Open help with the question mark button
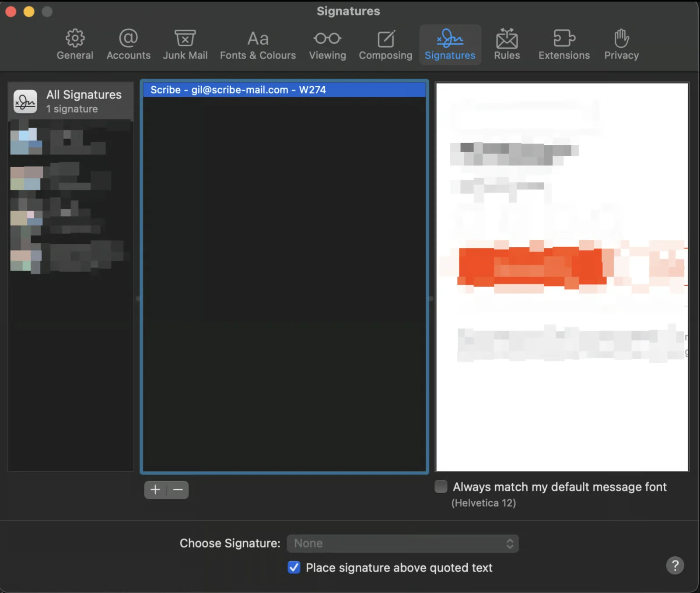 pyautogui.click(x=675, y=565)
